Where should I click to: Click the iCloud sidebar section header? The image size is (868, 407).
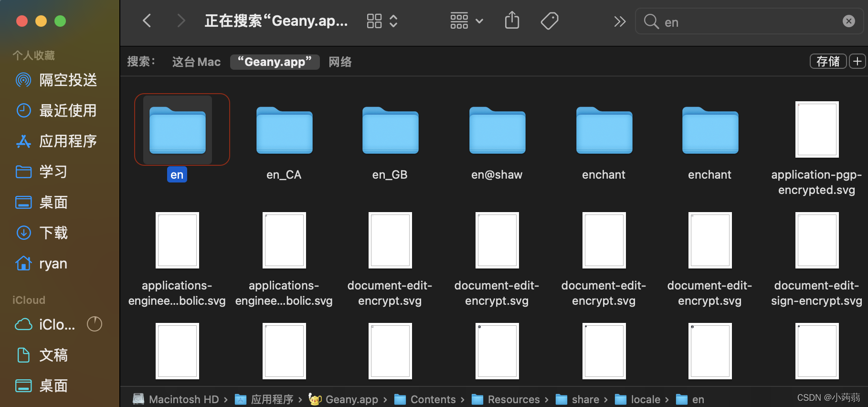coord(29,300)
